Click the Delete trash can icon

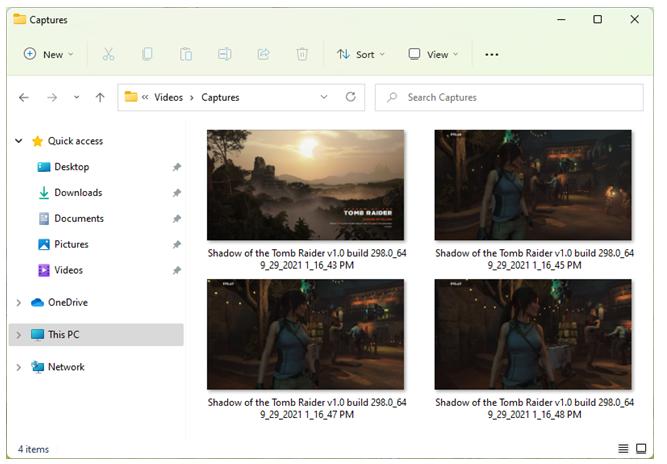click(302, 54)
